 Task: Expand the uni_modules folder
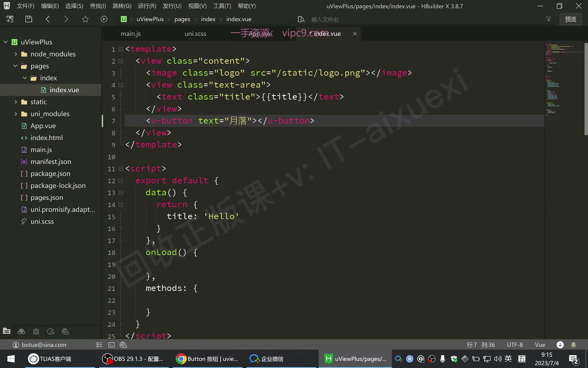click(x=16, y=114)
